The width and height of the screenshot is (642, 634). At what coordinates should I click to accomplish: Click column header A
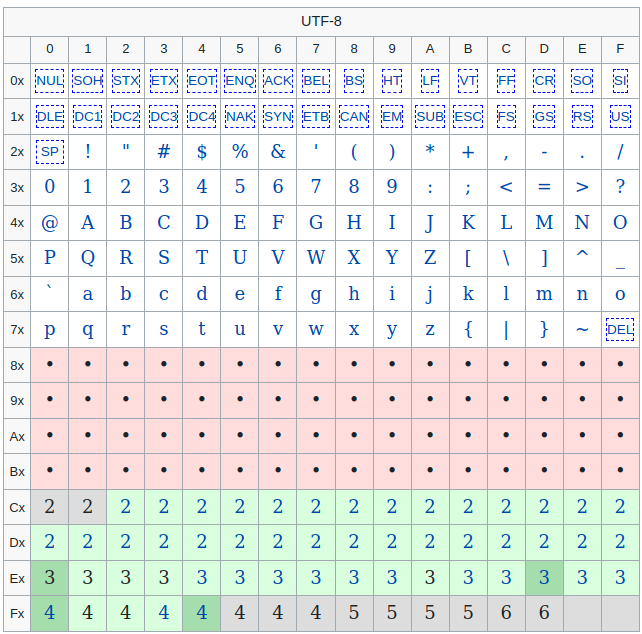tap(430, 49)
